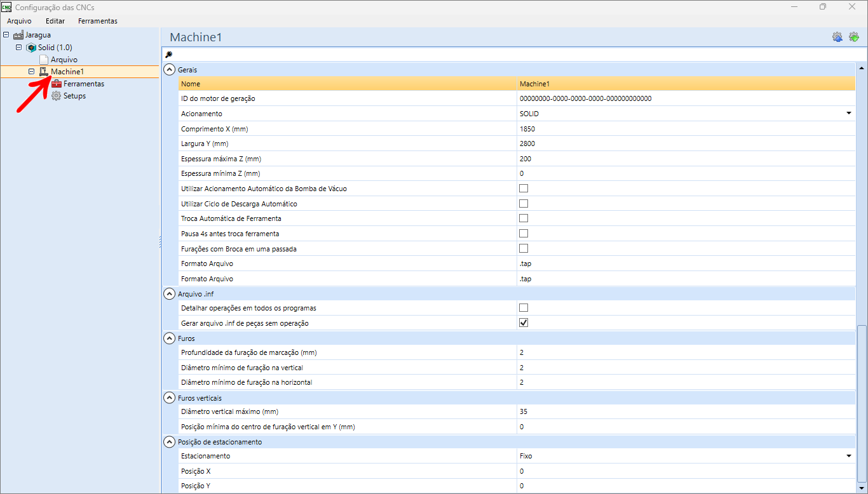Click the Nome field containing Machine1
Viewport: 868px width, 494px height.
click(686, 84)
